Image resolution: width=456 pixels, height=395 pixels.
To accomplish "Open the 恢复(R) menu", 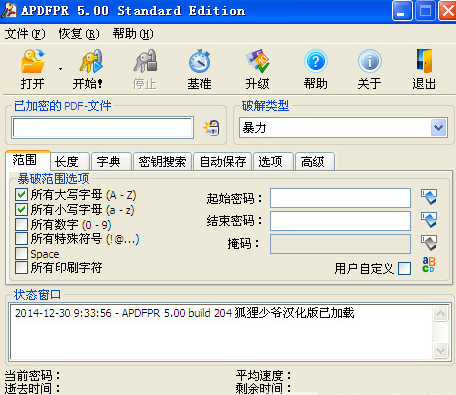I will click(79, 34).
